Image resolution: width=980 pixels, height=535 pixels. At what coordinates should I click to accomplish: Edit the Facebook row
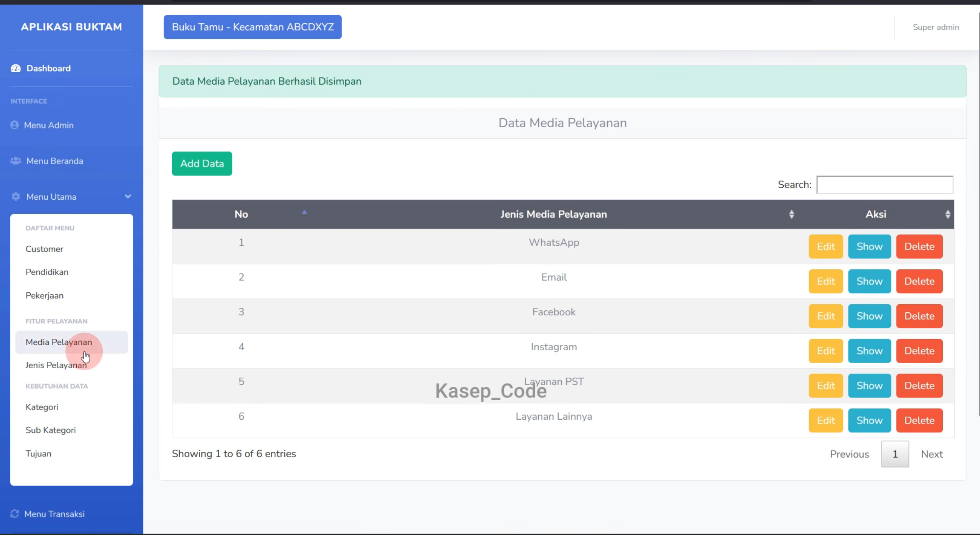[826, 316]
